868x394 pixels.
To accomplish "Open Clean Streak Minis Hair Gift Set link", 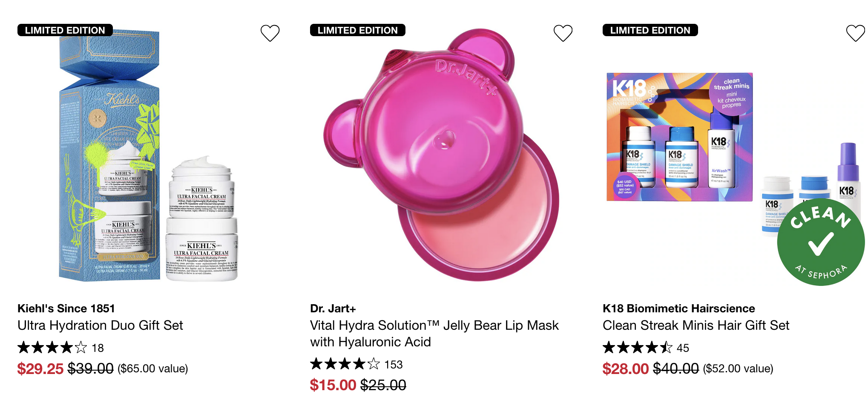I will pos(696,325).
